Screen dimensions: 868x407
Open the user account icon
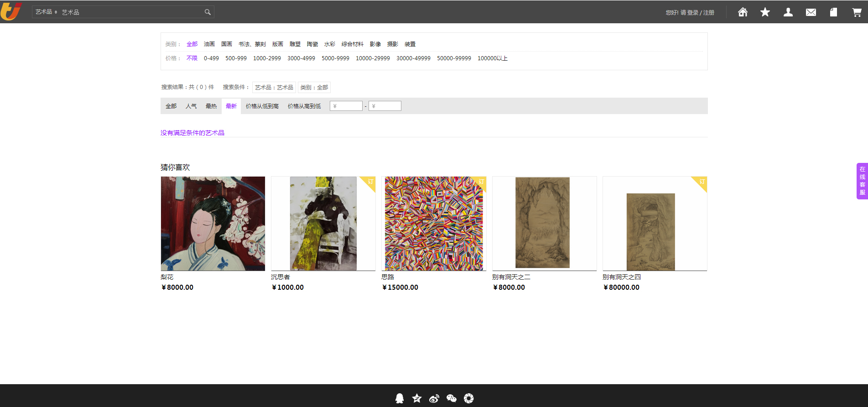[x=788, y=12]
